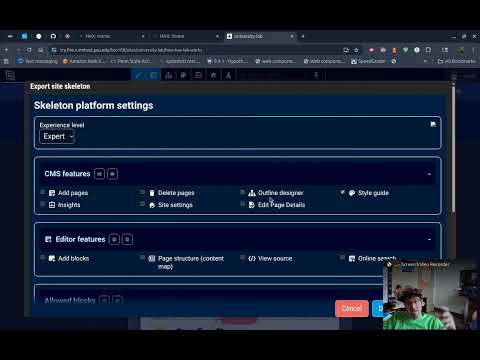The image size is (480, 360).
Task: Expand the bookmarks overflow chevron
Action: (425, 61)
